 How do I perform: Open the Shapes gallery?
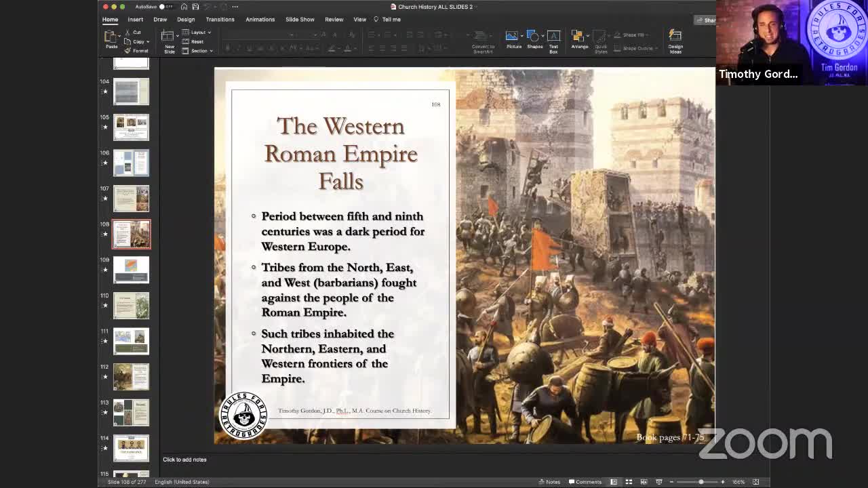click(x=534, y=39)
